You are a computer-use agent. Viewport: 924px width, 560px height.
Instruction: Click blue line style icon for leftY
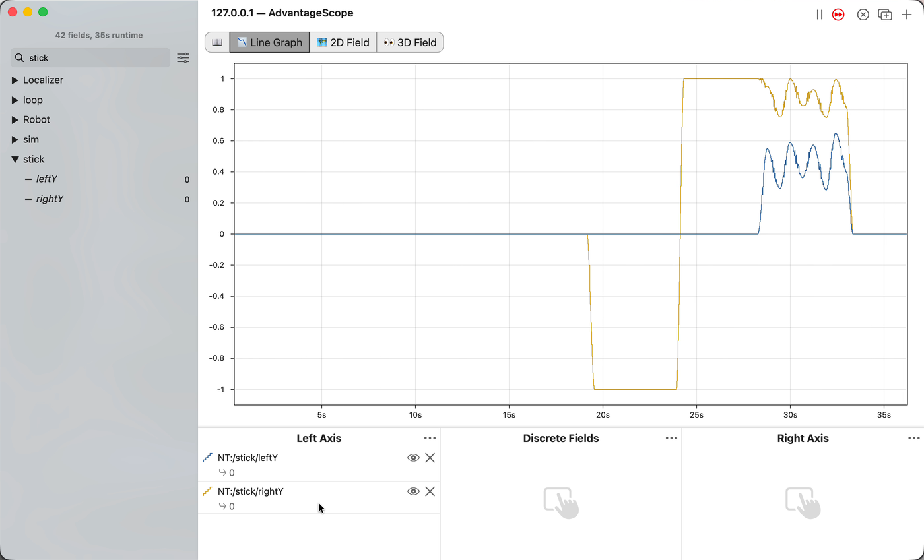tap(208, 458)
